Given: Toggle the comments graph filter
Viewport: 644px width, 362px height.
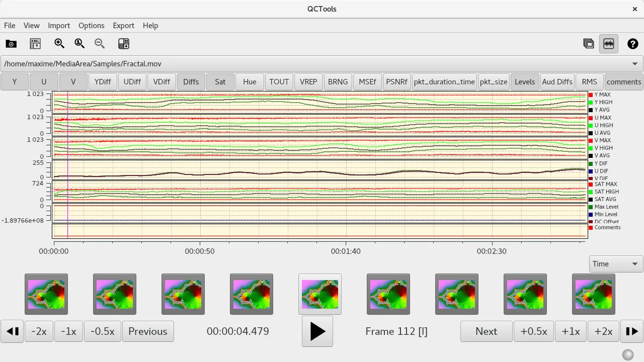Looking at the screenshot, I should pyautogui.click(x=624, y=82).
